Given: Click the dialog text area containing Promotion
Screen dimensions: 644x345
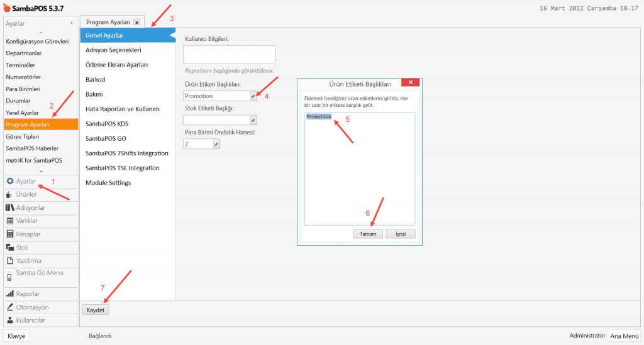Looking at the screenshot, I should (360, 168).
